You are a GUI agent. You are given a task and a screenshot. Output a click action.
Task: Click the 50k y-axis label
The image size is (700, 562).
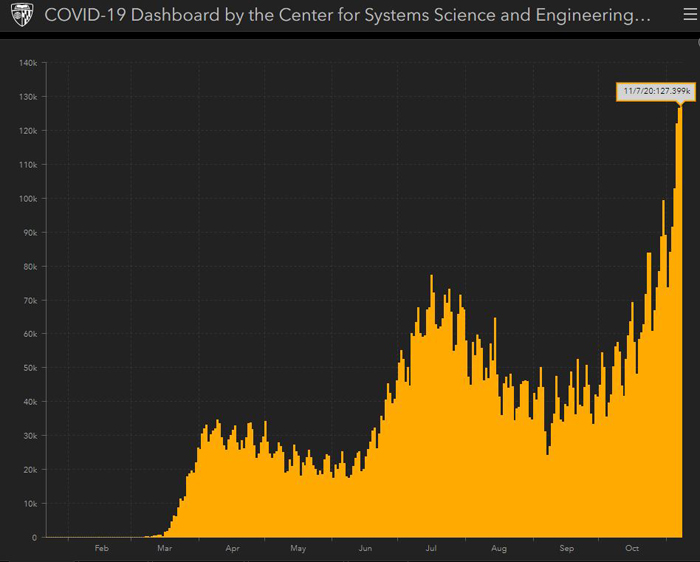coord(30,368)
